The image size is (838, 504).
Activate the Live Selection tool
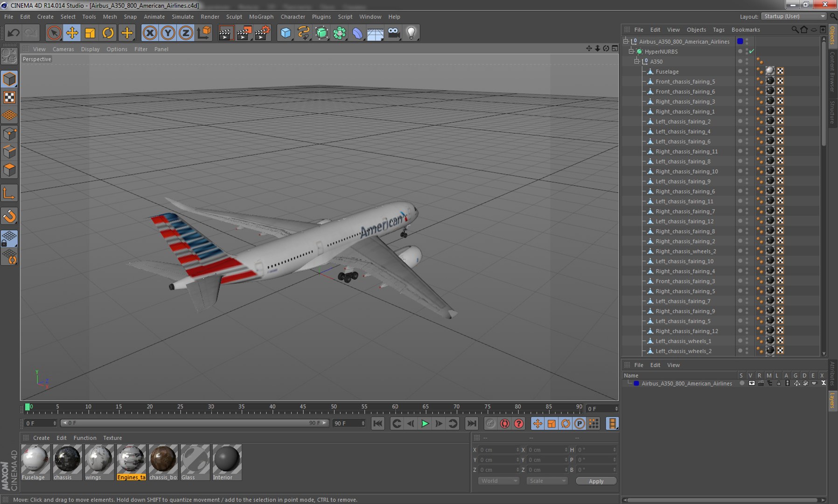(x=54, y=33)
